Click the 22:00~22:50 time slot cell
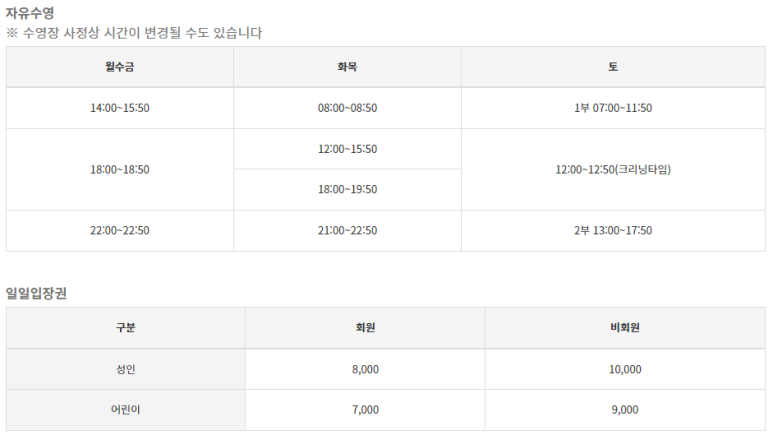This screenshot has height=435, width=773. (120, 231)
